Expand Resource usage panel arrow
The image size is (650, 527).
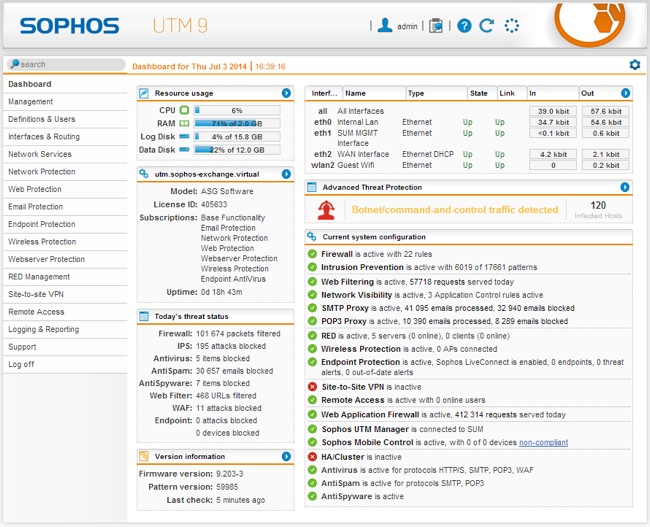(x=286, y=92)
